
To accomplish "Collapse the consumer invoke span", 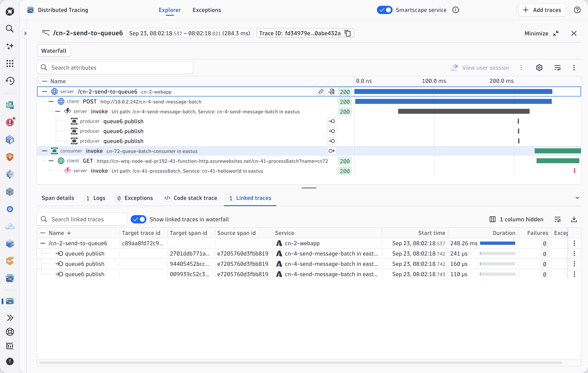I will pos(44,151).
